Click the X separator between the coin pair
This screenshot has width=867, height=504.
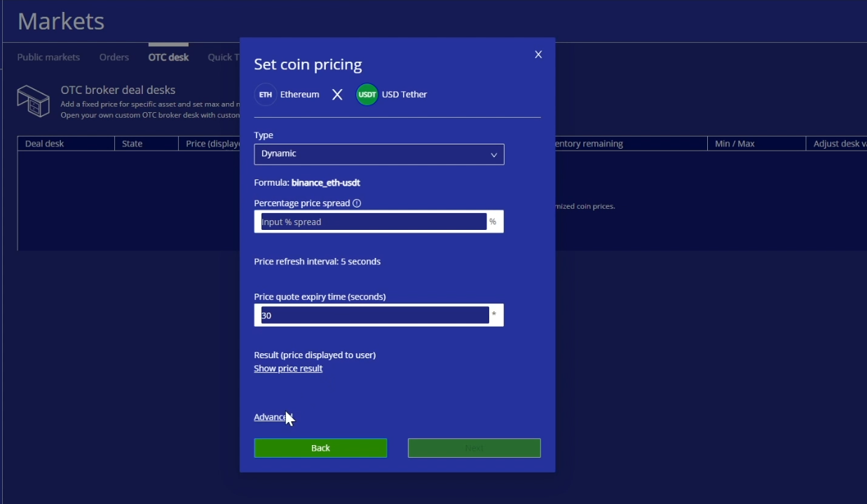point(337,95)
